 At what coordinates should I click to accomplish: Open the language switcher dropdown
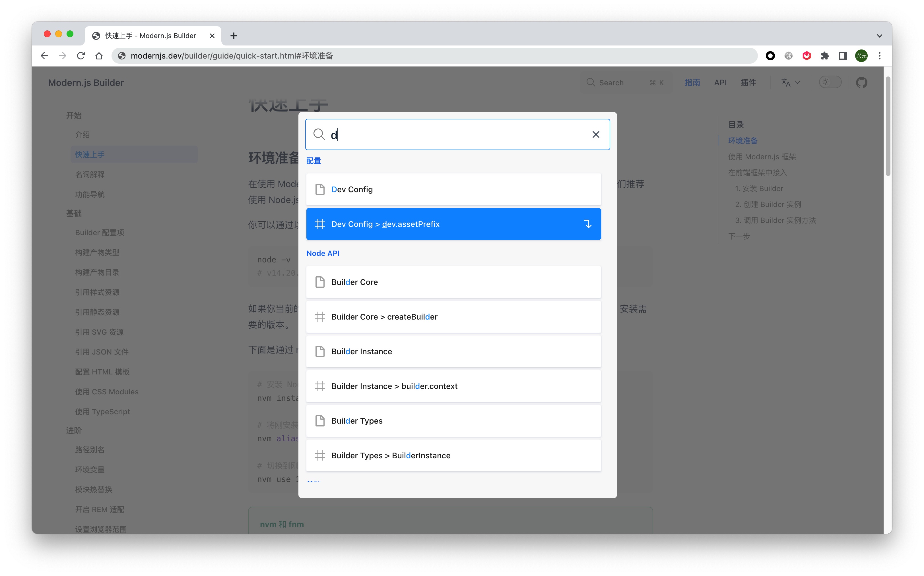790,83
